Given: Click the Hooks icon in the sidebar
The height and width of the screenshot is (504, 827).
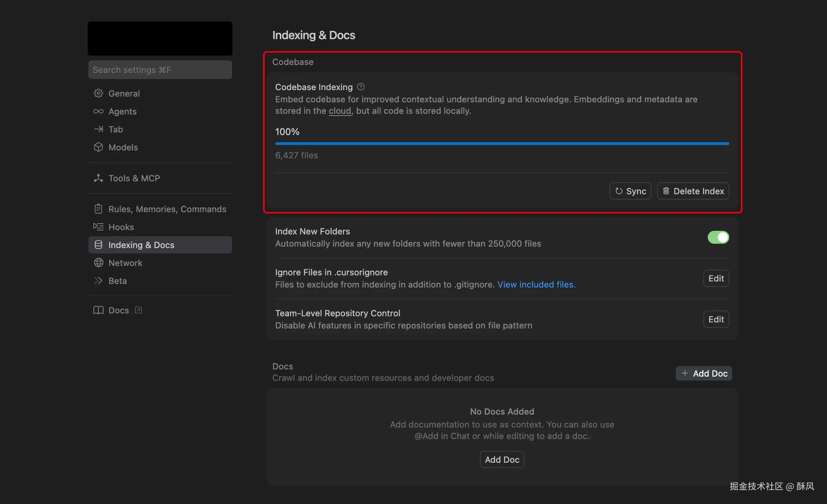Looking at the screenshot, I should 98,227.
